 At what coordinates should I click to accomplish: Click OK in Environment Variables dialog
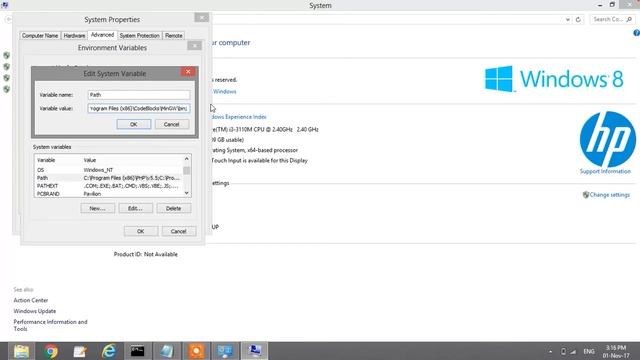[140, 231]
